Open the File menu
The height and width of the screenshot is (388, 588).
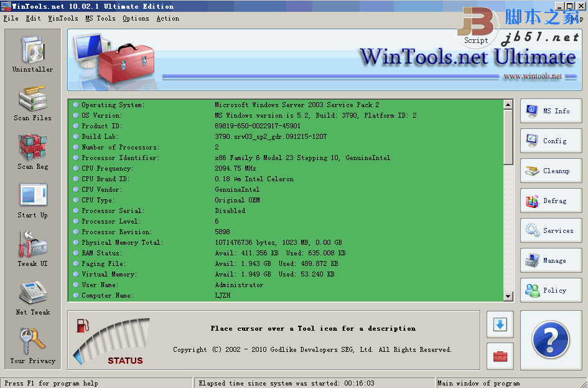click(11, 19)
